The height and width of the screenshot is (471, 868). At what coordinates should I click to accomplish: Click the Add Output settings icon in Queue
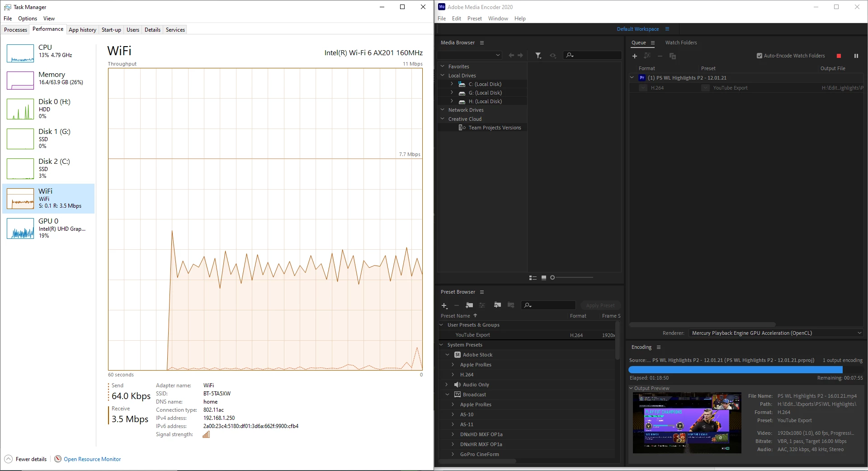click(x=647, y=56)
